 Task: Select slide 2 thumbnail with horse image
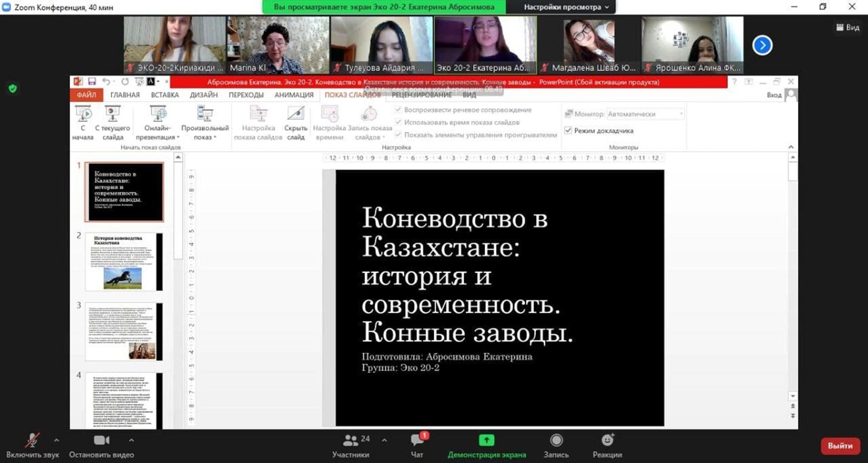pyautogui.click(x=124, y=262)
